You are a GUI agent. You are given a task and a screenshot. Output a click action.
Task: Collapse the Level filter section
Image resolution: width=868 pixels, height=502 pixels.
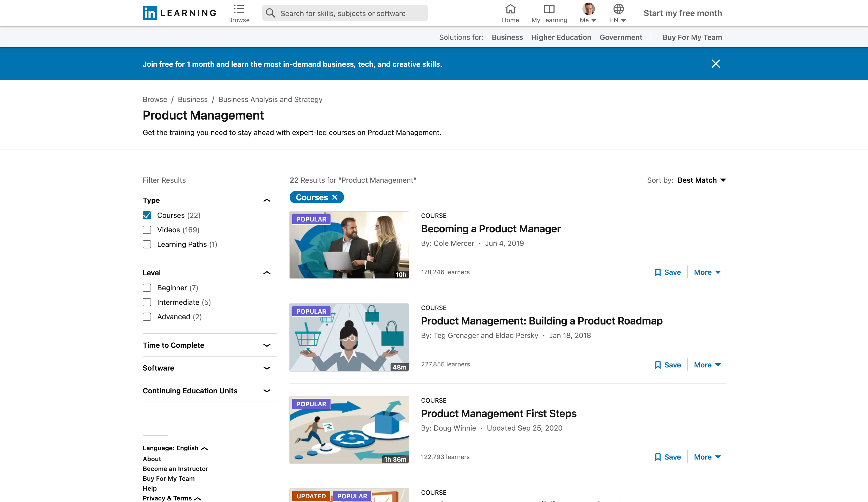pyautogui.click(x=267, y=272)
